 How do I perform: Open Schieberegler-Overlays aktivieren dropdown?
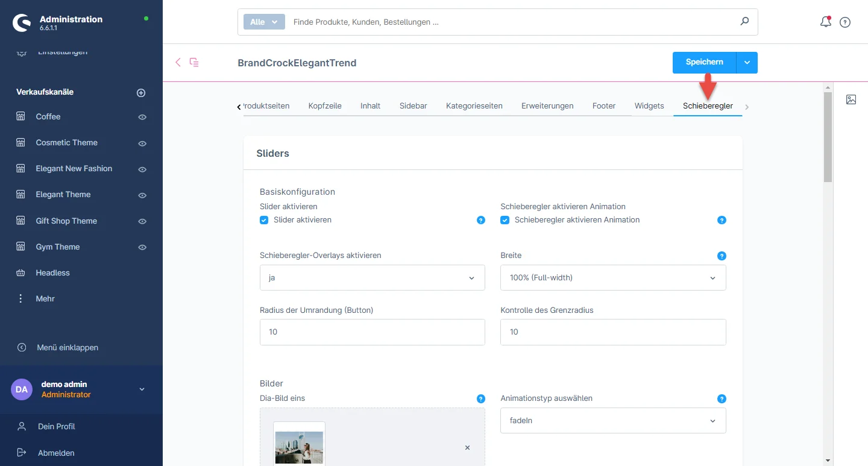tap(372, 278)
